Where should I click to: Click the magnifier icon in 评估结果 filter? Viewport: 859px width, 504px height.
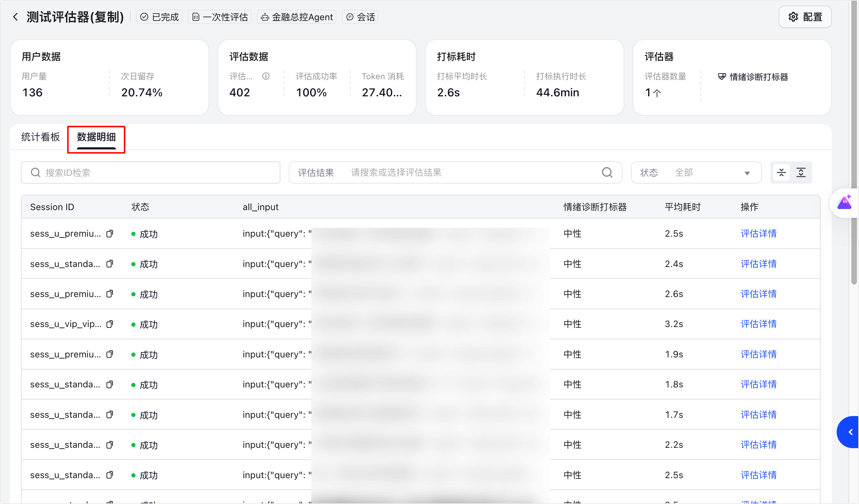pyautogui.click(x=607, y=172)
